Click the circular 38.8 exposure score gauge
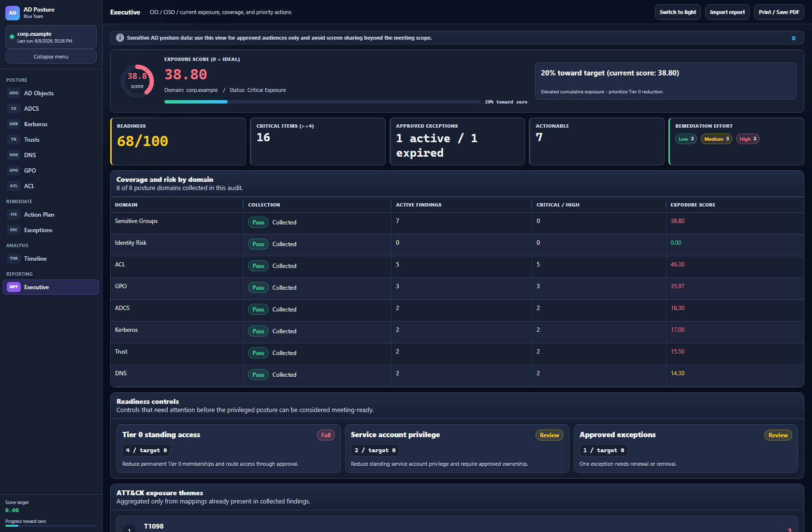This screenshot has width=812, height=532. (137, 81)
